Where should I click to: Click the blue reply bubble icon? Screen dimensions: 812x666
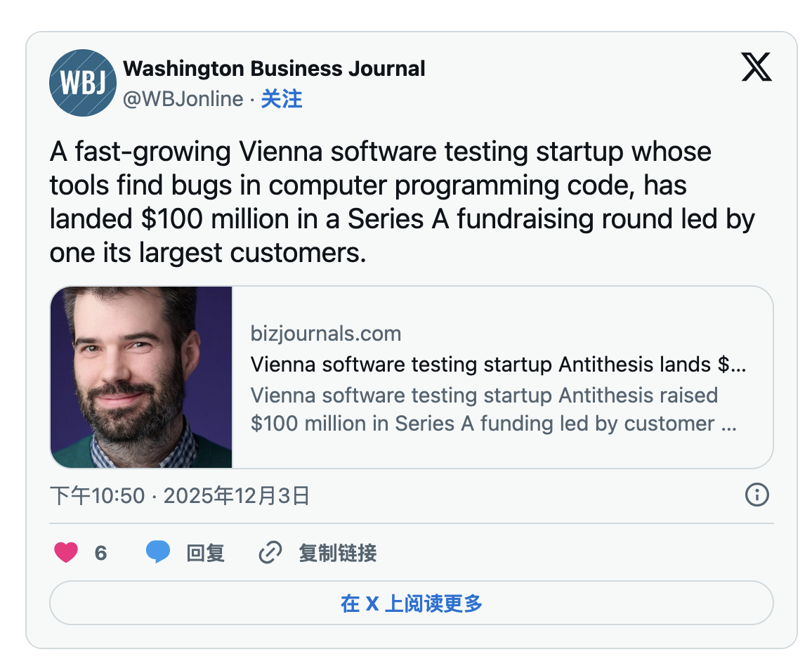pos(158,553)
